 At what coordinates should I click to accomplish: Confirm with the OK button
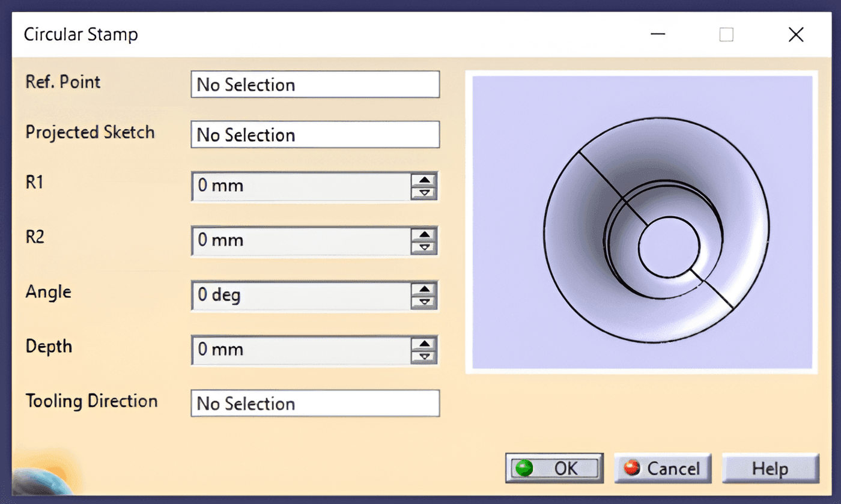554,468
